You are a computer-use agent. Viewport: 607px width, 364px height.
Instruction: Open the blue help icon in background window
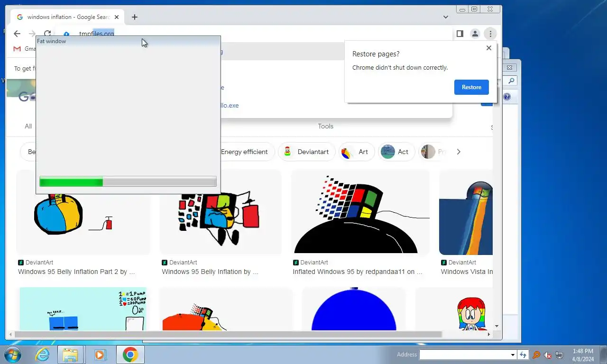click(x=507, y=97)
